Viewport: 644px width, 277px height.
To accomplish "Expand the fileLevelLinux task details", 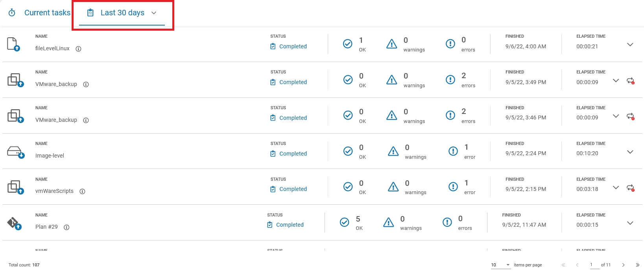I will pos(630,45).
